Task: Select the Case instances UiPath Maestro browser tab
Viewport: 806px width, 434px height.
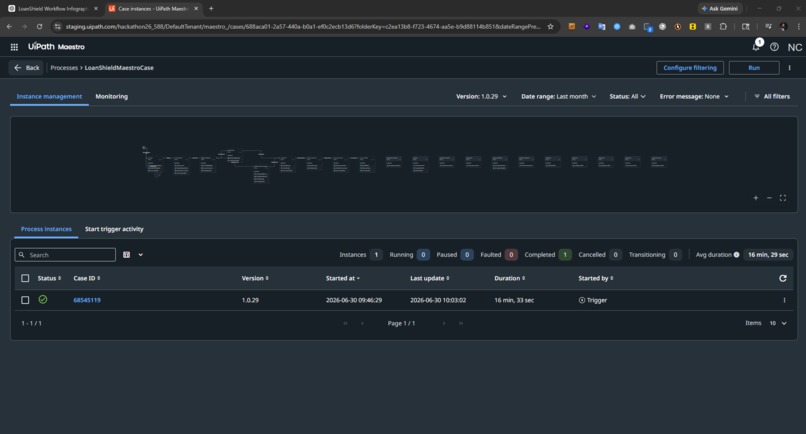Action: click(153, 8)
